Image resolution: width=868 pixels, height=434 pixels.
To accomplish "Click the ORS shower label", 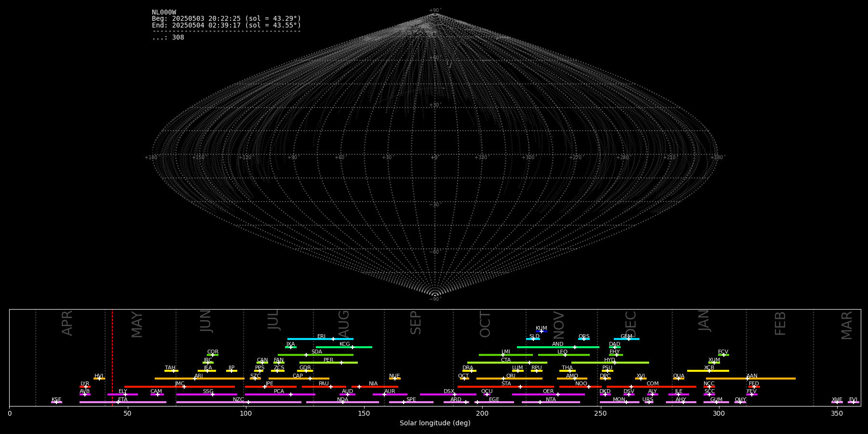I will (584, 336).
